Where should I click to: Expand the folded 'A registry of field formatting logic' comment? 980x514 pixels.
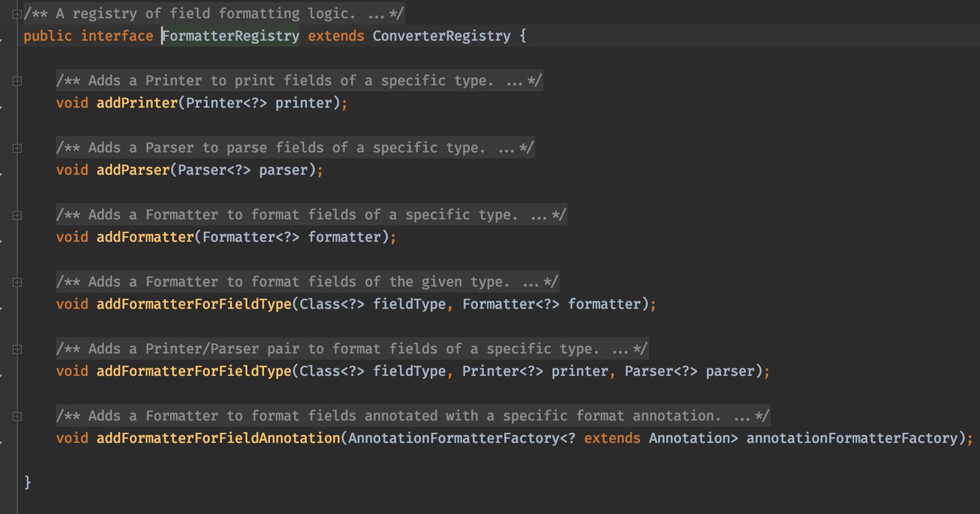(17, 14)
